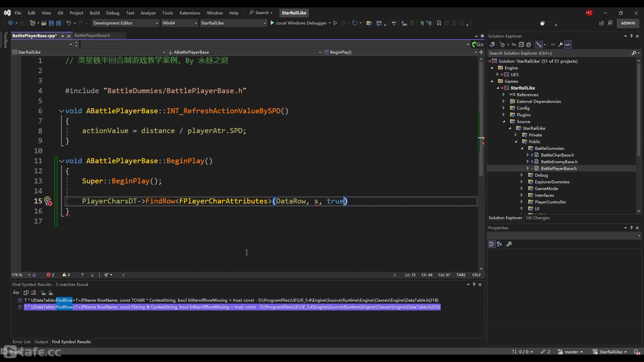This screenshot has width=644, height=362.
Task: Open the Win64 platform dropdown
Action: [x=179, y=23]
